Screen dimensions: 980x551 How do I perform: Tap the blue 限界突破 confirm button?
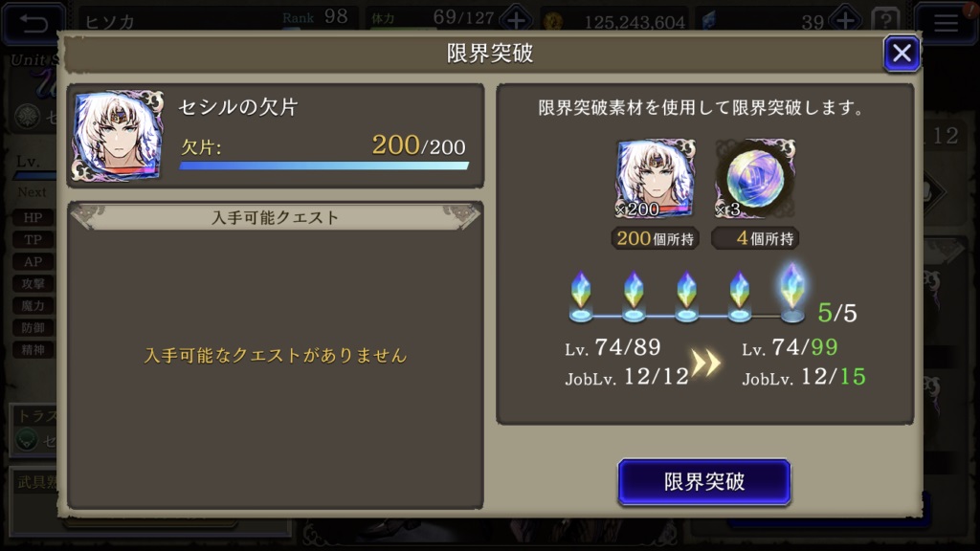[x=704, y=482]
